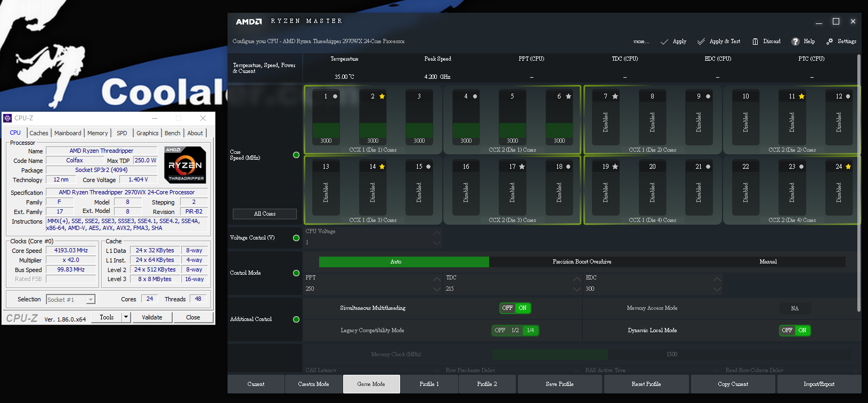Click the Ryzen Threadripper logo in CPU-Z
Screen dimensions: 868x403
185,165
